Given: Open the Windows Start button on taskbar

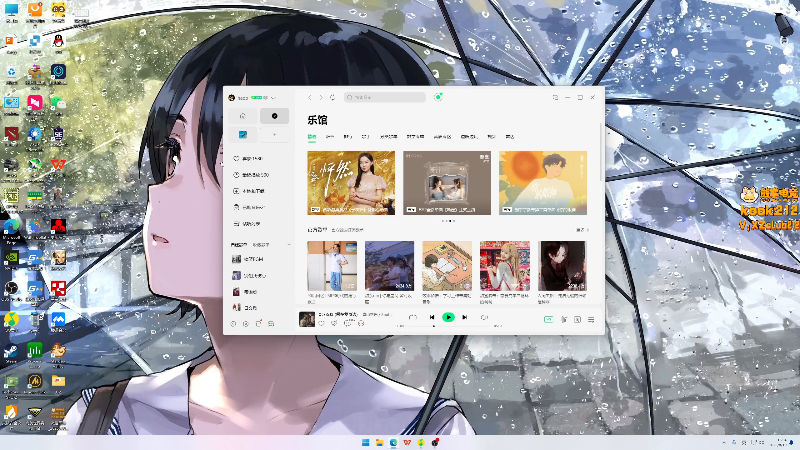Looking at the screenshot, I should [365, 442].
